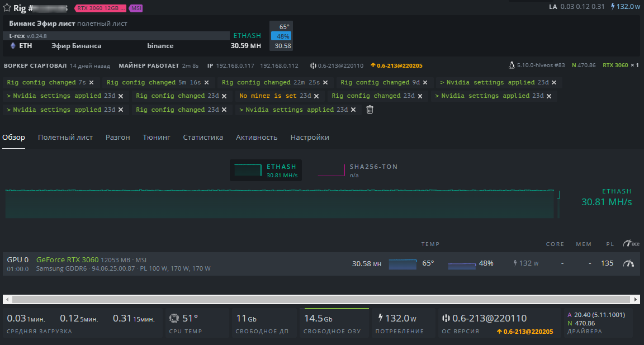
Task: Close the 'Rig config changed 9d' message
Action: pos(425,83)
